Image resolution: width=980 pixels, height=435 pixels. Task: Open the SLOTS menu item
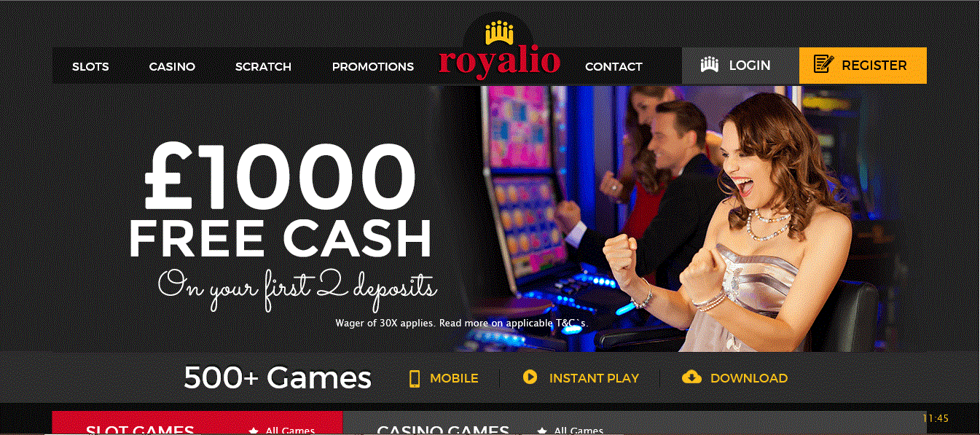[90, 66]
